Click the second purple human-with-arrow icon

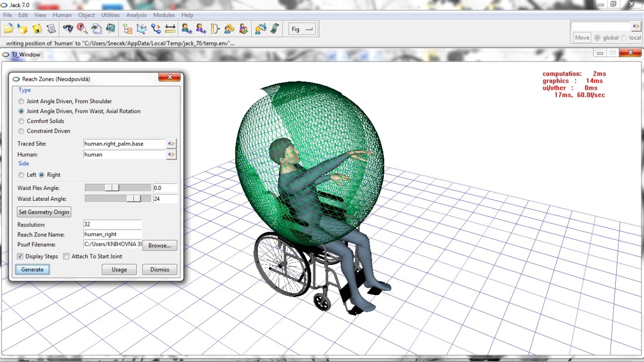click(201, 29)
